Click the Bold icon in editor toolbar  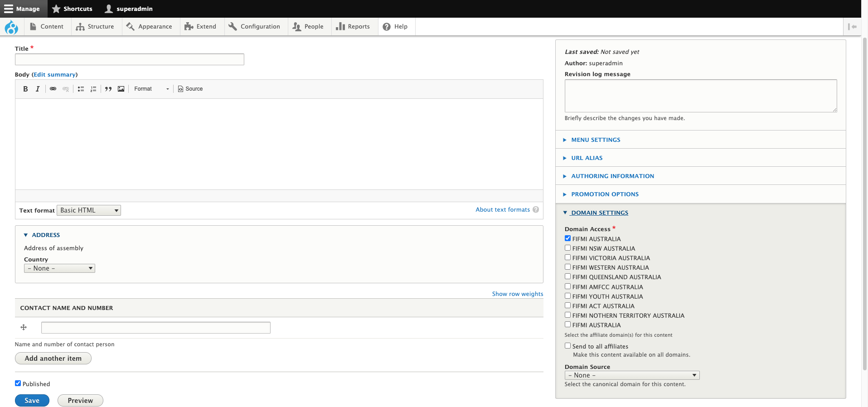[25, 89]
